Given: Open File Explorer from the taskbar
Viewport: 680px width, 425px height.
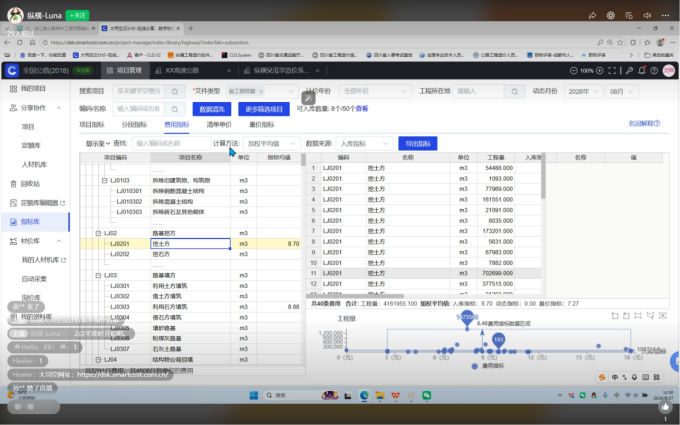Looking at the screenshot, I should (x=380, y=395).
